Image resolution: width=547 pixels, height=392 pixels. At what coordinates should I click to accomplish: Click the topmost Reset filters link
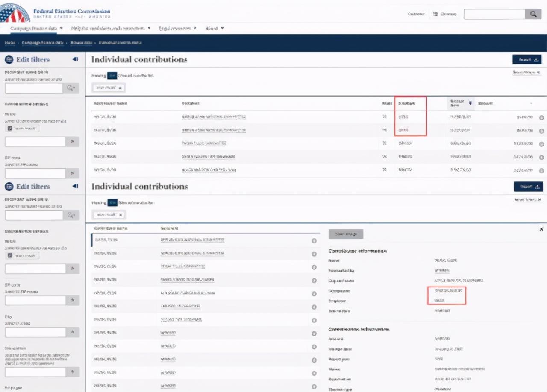527,73
